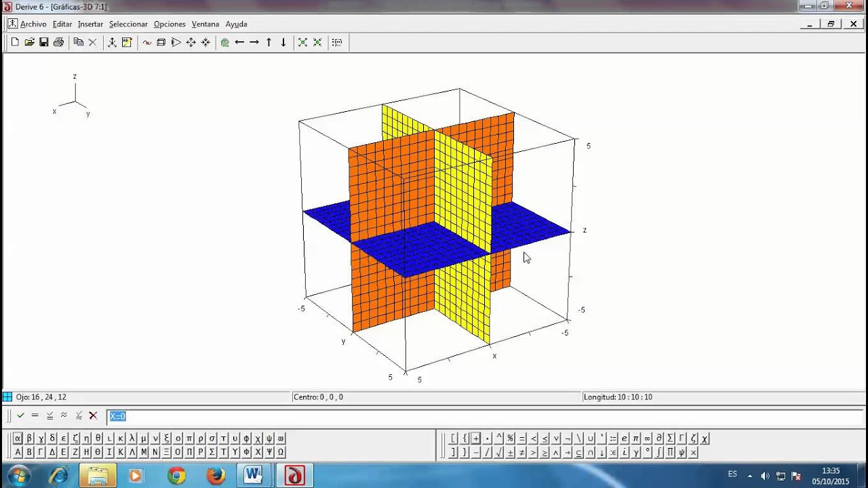Image resolution: width=868 pixels, height=488 pixels.
Task: Open Firefox from the taskbar
Action: 216,476
